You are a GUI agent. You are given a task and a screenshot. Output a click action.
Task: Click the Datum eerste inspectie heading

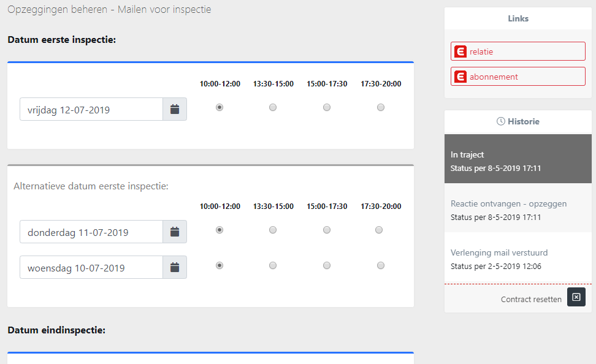click(61, 40)
